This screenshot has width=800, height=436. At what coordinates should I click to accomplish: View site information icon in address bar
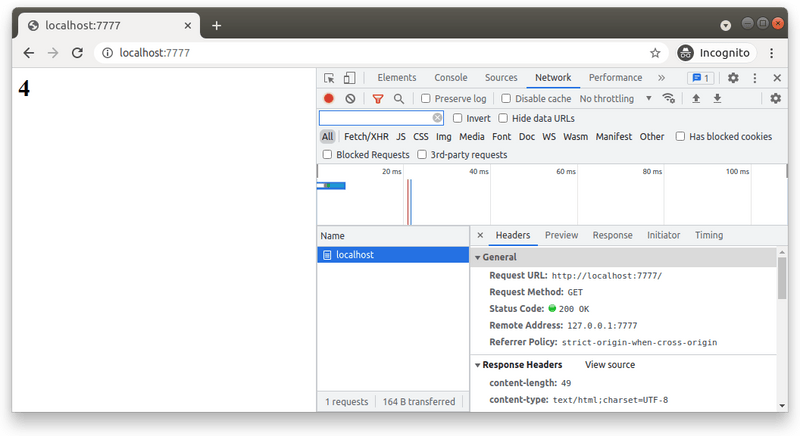107,53
